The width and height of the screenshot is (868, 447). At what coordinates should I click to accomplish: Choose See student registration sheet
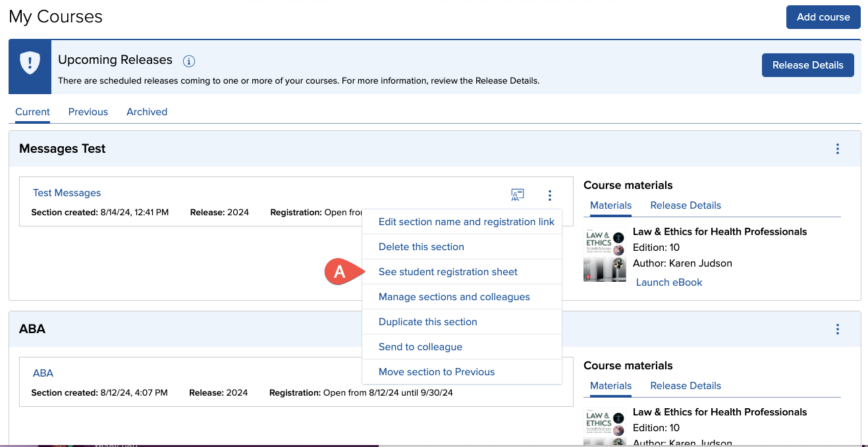[448, 272]
